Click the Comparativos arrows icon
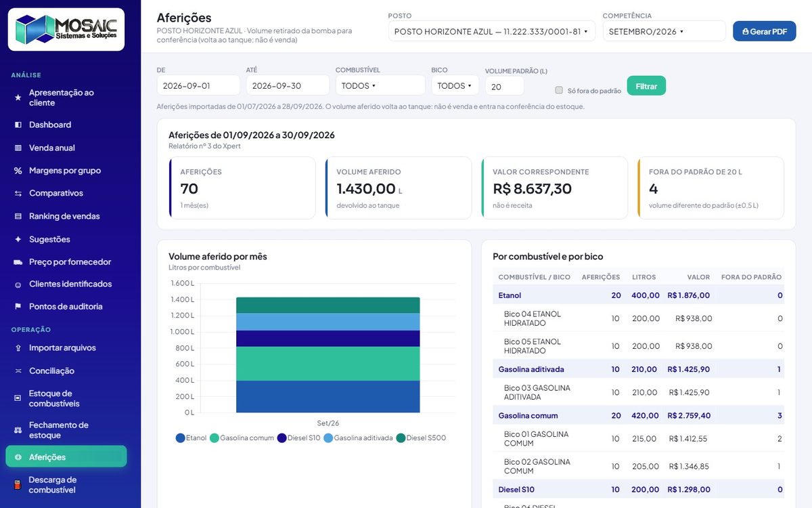The width and height of the screenshot is (812, 508). click(18, 194)
